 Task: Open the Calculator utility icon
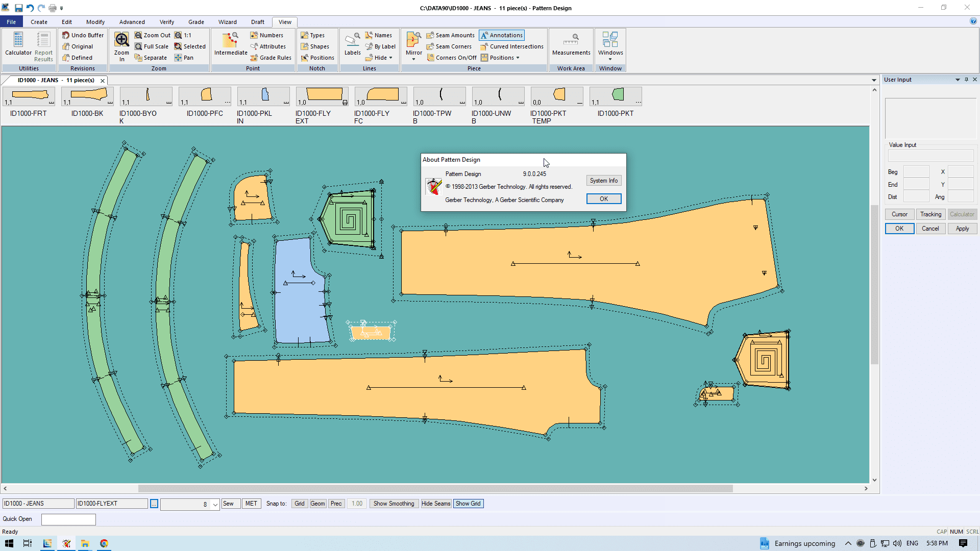(18, 40)
